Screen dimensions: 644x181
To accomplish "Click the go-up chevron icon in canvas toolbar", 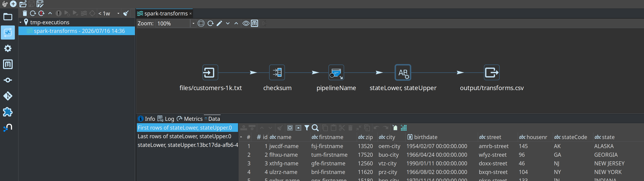I will click(236, 23).
